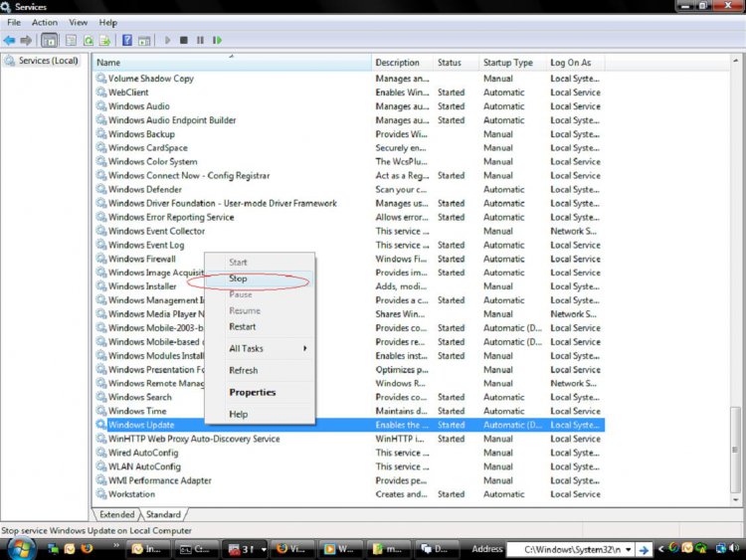Select the Wired AutoConfig service

point(350,453)
